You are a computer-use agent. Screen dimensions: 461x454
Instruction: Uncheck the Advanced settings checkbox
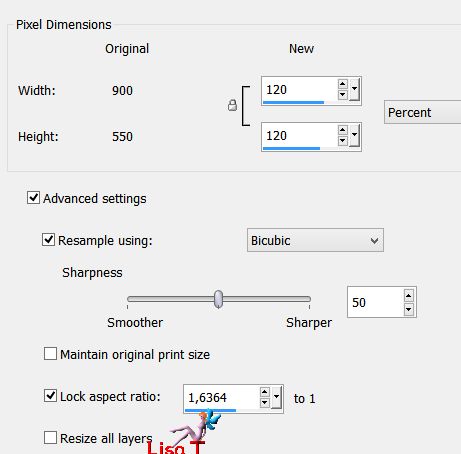click(x=34, y=198)
